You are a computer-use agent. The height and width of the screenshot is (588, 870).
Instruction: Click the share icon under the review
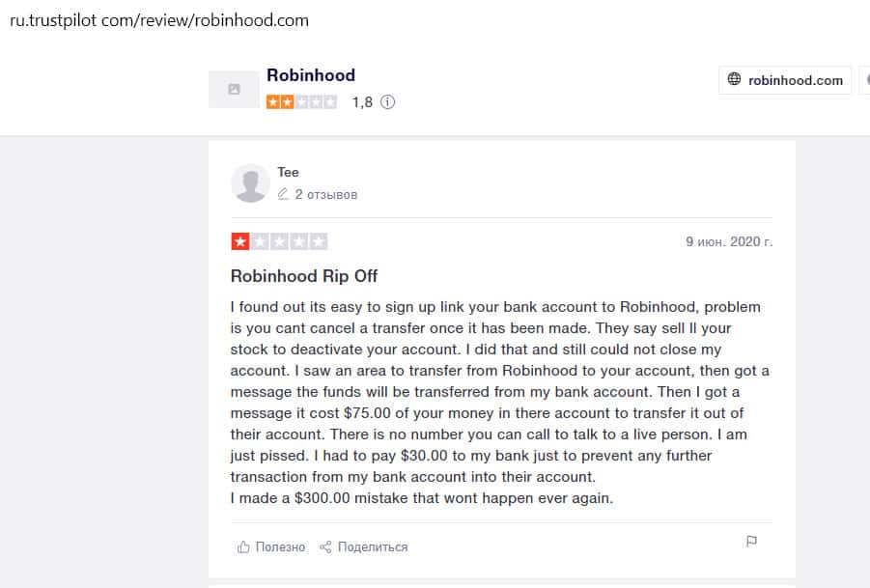(x=325, y=547)
